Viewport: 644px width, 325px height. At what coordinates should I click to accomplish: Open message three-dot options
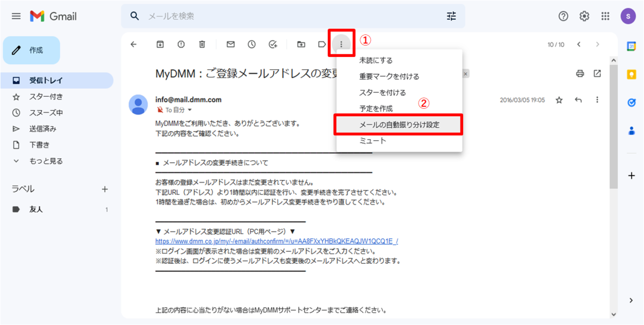pos(597,100)
